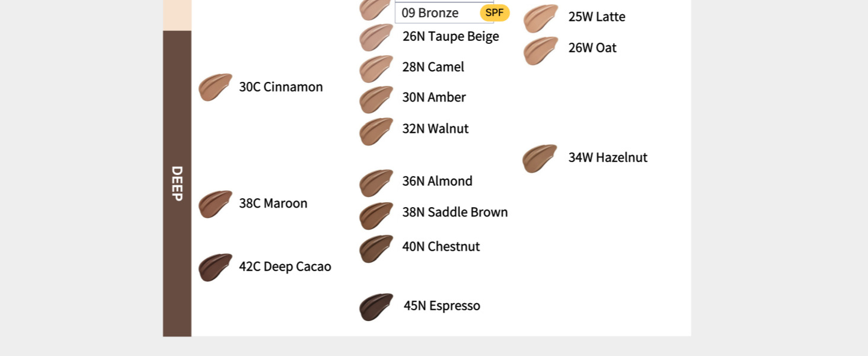The width and height of the screenshot is (868, 356).
Task: Select the 26W Oat swatch
Action: click(541, 51)
